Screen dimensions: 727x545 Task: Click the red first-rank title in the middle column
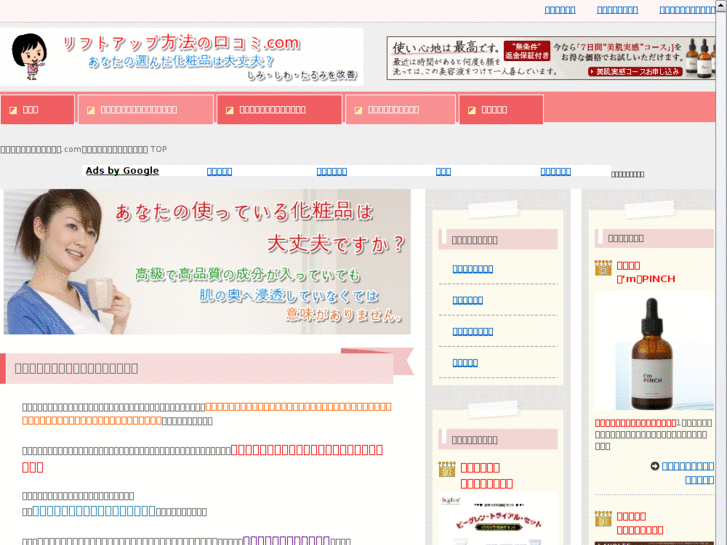point(486,475)
